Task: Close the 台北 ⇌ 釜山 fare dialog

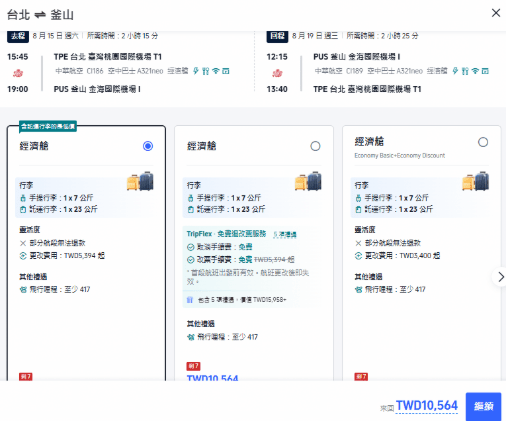Action: point(496,13)
